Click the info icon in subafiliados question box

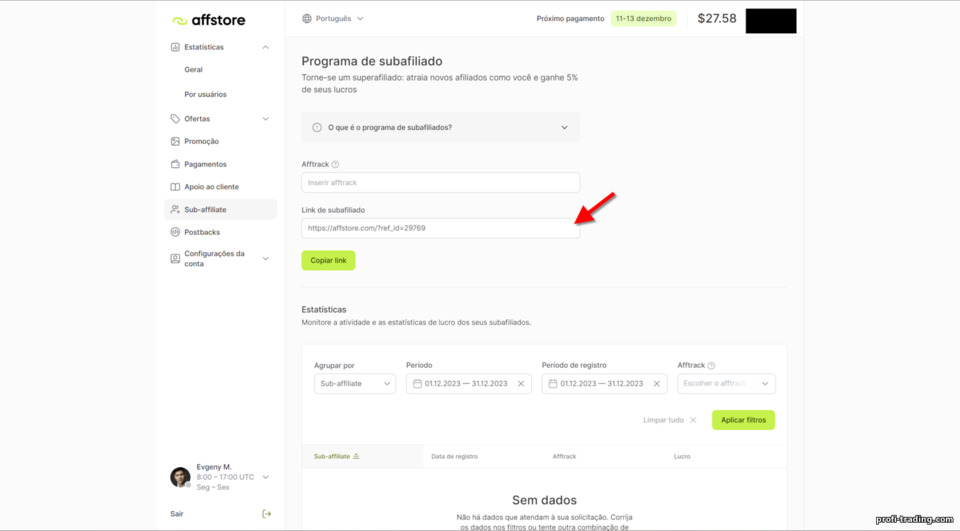317,127
